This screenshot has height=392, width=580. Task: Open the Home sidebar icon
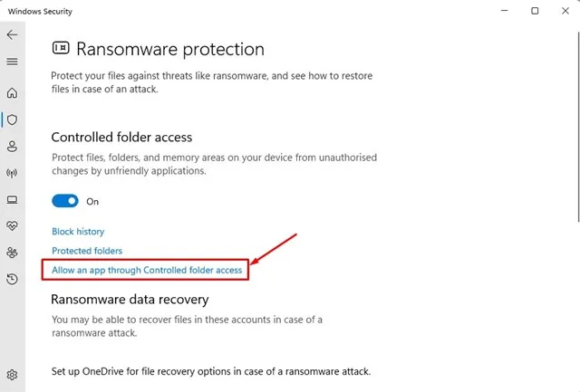pyautogui.click(x=12, y=92)
